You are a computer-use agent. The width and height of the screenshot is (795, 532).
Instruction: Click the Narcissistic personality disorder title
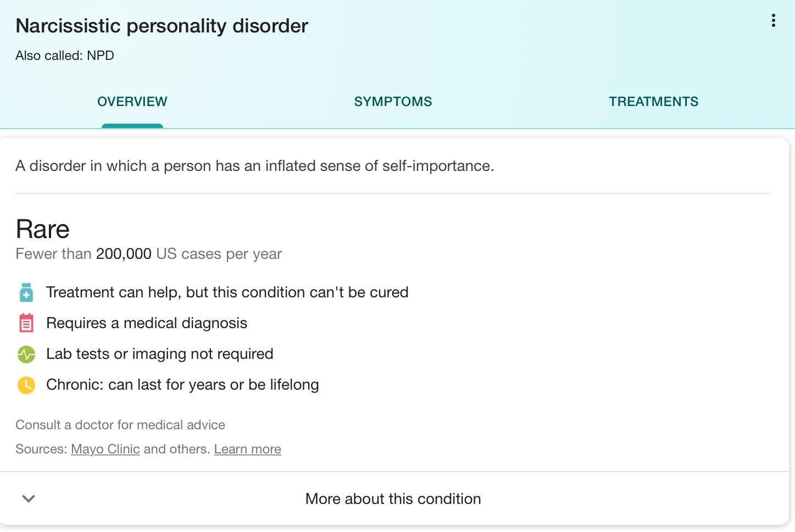point(162,26)
